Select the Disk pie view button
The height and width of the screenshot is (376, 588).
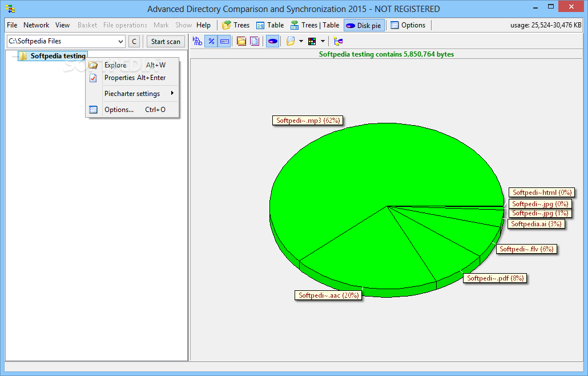point(364,26)
